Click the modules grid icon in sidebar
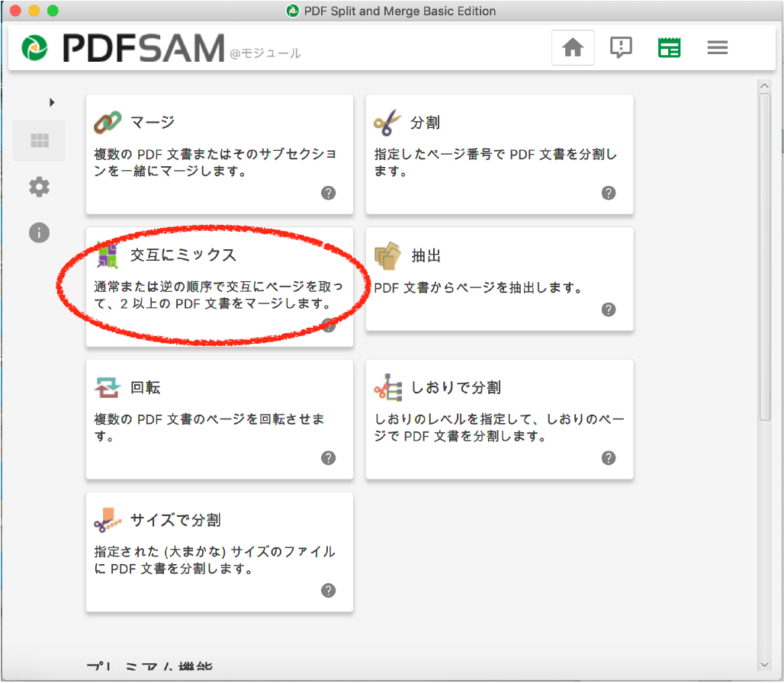The width and height of the screenshot is (784, 683). [x=39, y=141]
